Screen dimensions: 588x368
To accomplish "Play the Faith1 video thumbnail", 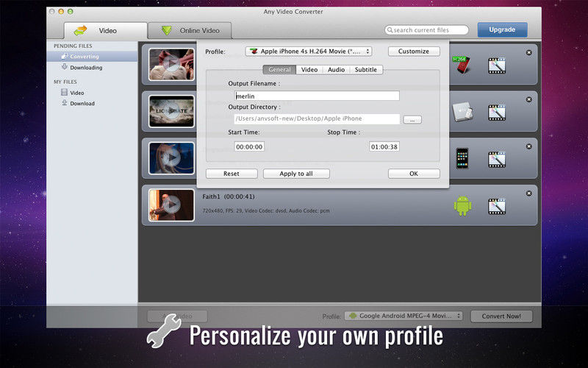I will (171, 205).
